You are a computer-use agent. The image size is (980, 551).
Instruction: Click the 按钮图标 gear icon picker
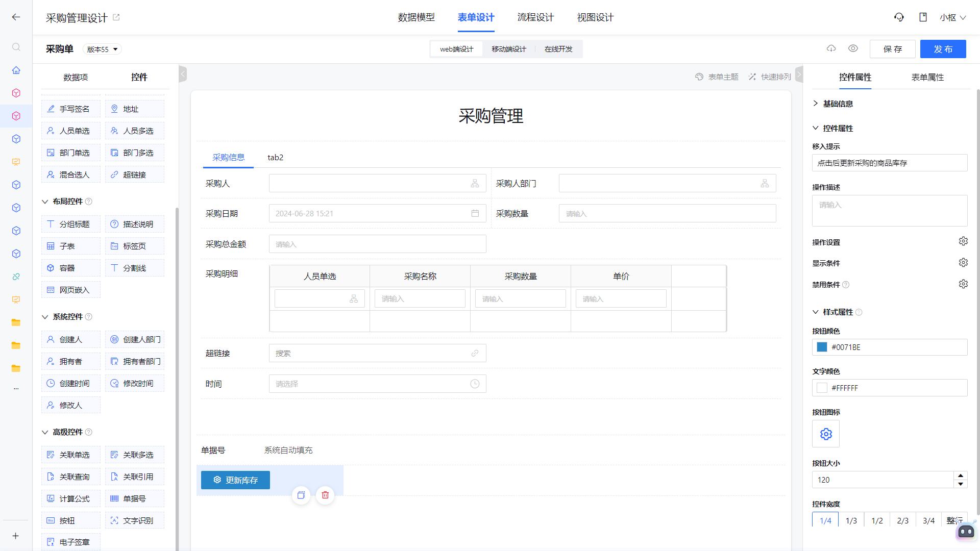826,434
